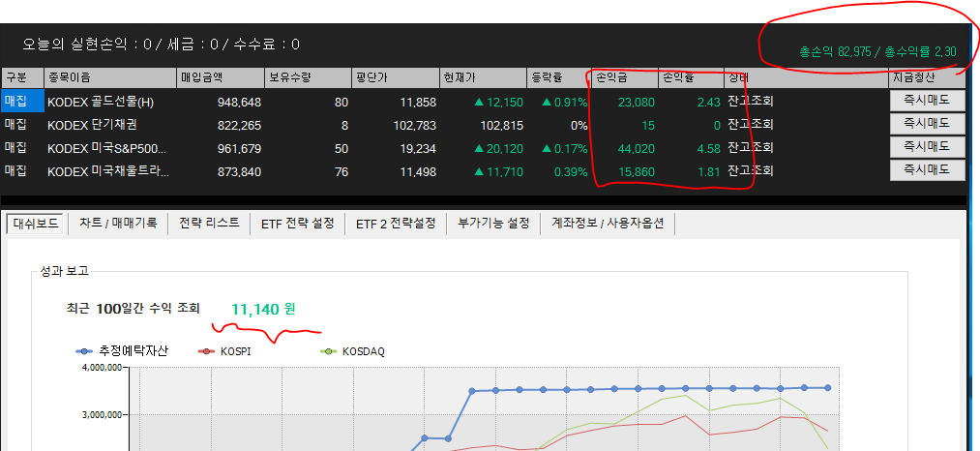
Task: Sell KODEX 골드선물(H) with 즉시매도 button
Action: 927,100
